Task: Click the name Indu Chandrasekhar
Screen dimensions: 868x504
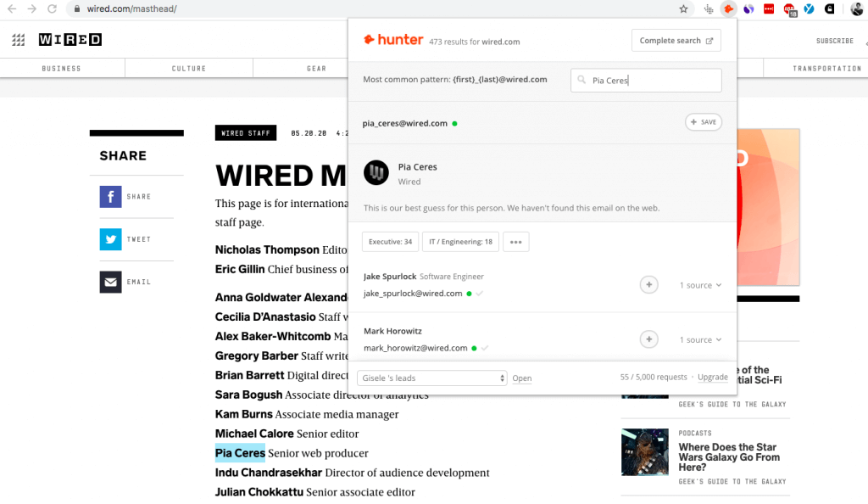Action: (269, 473)
